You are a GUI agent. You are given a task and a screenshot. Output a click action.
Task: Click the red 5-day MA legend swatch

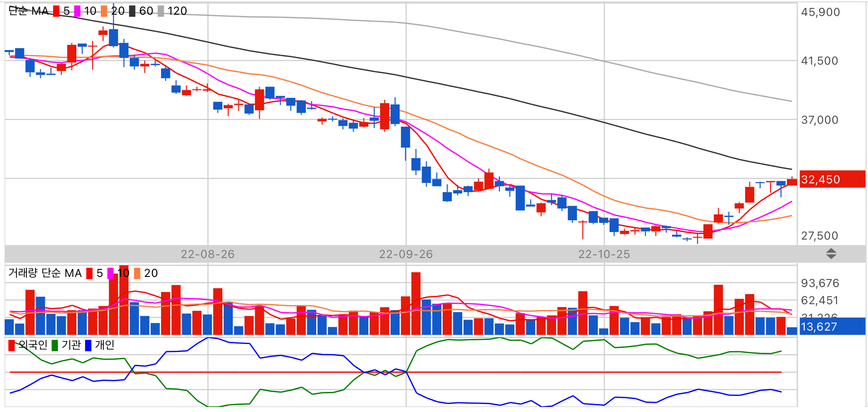[56, 11]
